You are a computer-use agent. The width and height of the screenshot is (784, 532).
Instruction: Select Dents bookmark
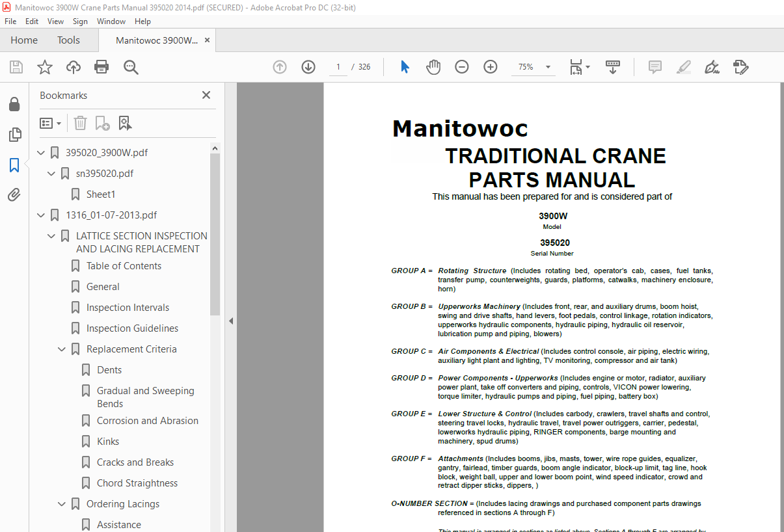click(109, 370)
